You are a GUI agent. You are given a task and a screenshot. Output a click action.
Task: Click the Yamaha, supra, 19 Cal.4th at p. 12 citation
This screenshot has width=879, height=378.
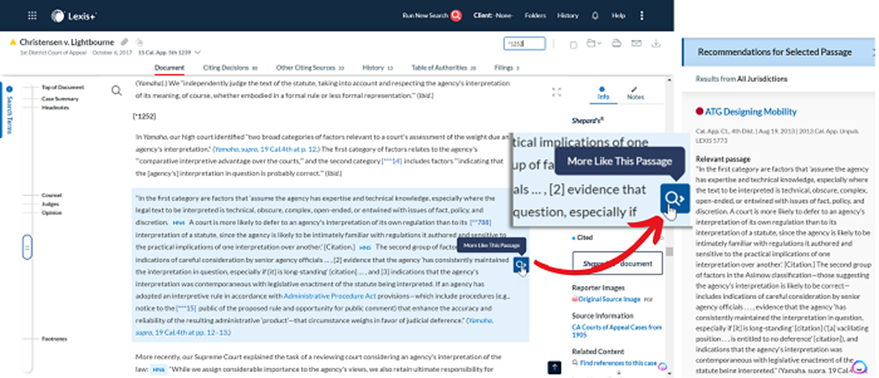pos(266,149)
